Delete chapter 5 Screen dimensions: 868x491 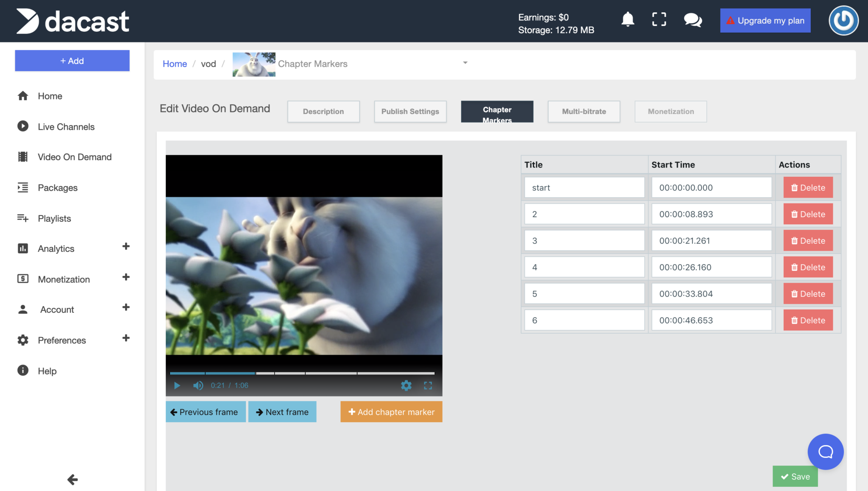[808, 293]
